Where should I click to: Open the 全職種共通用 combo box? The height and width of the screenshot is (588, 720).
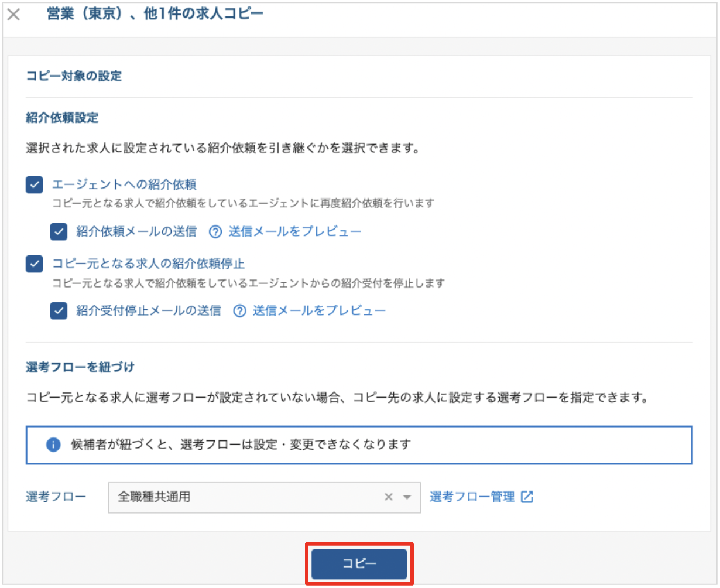point(246,497)
